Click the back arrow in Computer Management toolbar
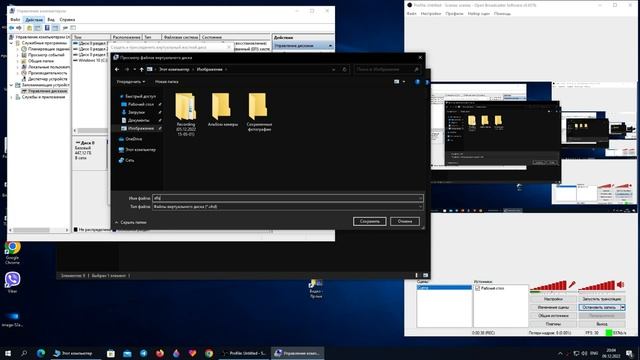The image size is (640, 360). coord(11,28)
